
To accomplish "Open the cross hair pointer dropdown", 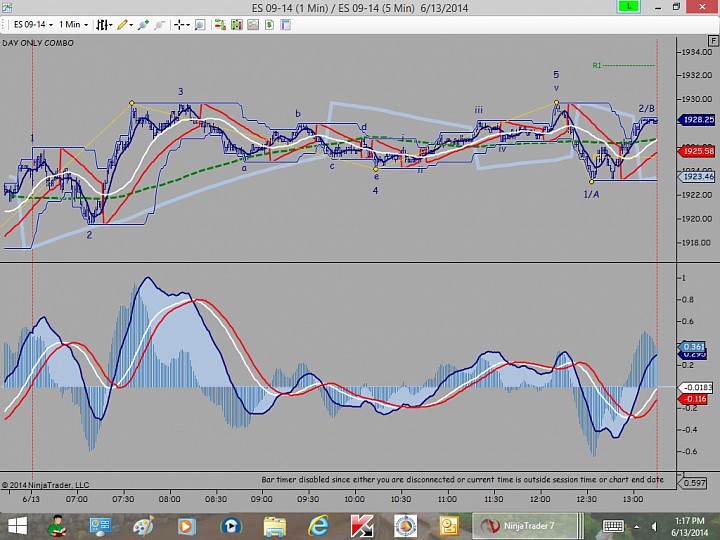I will (181, 25).
